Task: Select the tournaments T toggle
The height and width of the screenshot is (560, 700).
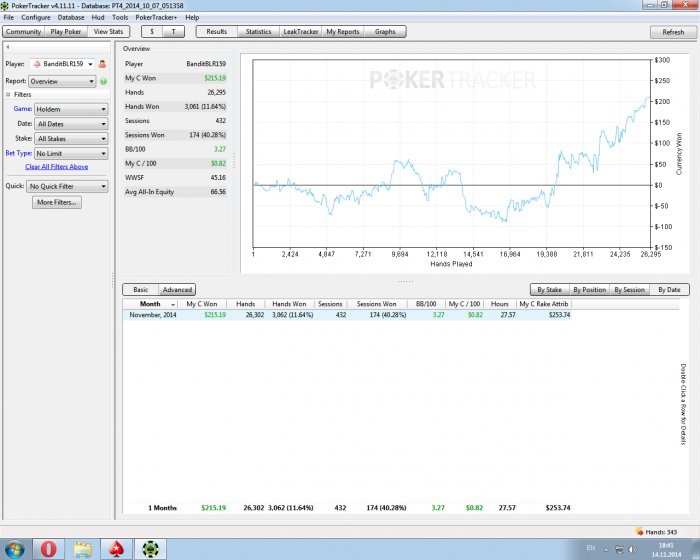Action: tap(174, 32)
